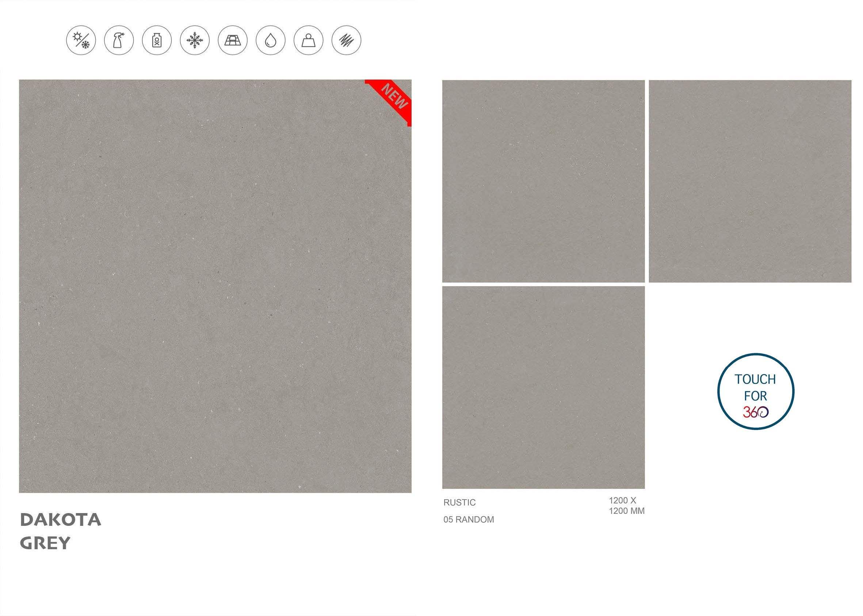Click the 1200 X 1200 MM size text
The height and width of the screenshot is (616, 863).
click(627, 506)
